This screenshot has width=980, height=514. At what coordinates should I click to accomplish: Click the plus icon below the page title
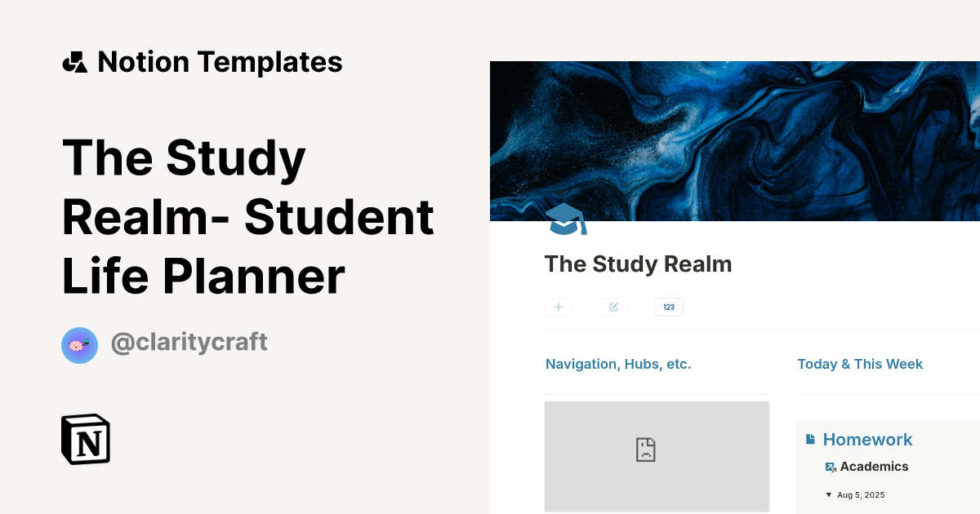pos(559,307)
